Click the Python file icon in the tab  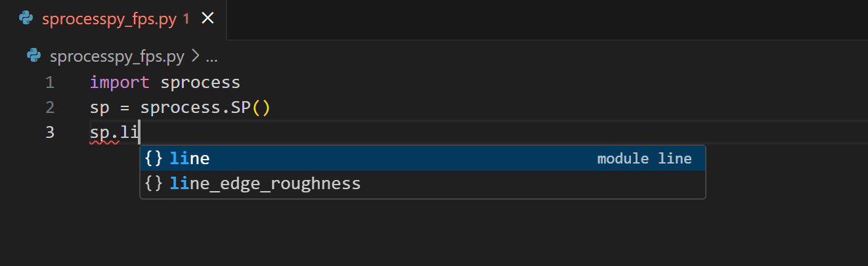click(26, 19)
